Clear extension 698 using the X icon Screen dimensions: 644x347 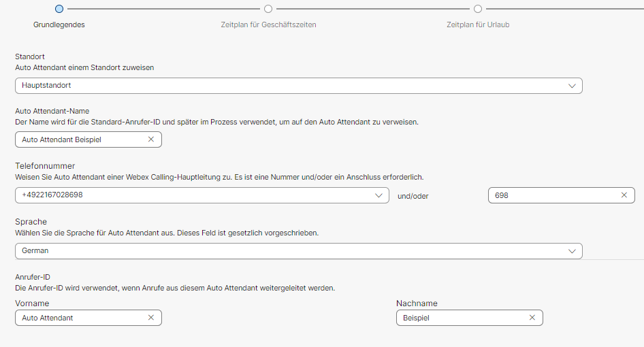(x=624, y=195)
